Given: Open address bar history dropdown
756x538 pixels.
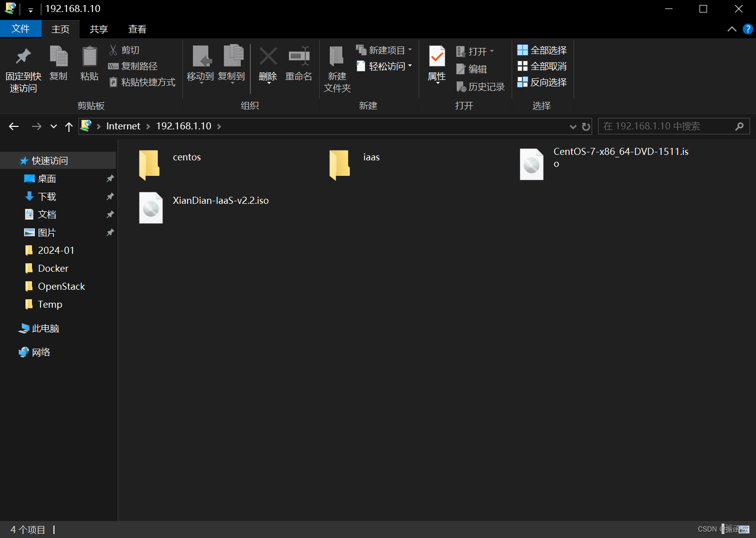Looking at the screenshot, I should coord(573,127).
